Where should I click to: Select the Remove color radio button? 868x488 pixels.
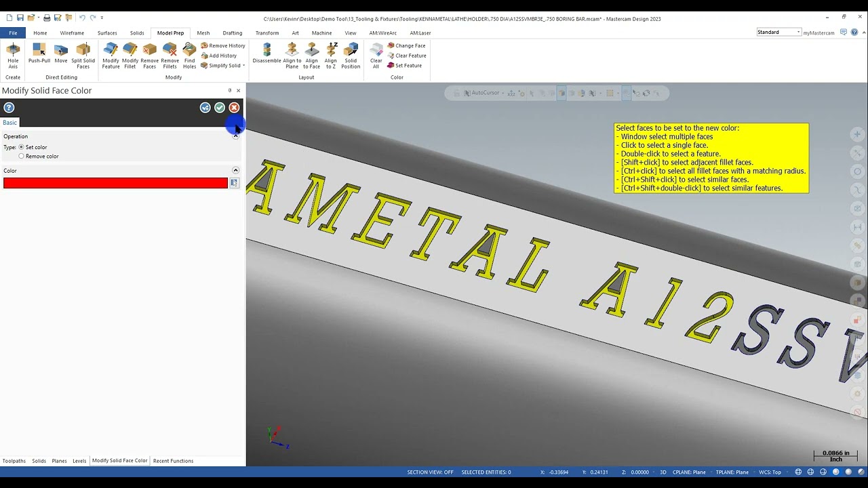[x=21, y=157]
